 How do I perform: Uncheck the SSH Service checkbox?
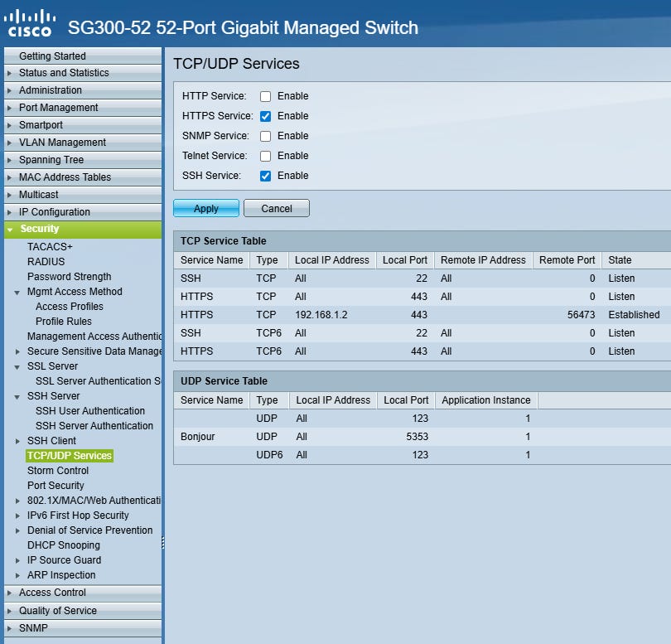point(265,176)
